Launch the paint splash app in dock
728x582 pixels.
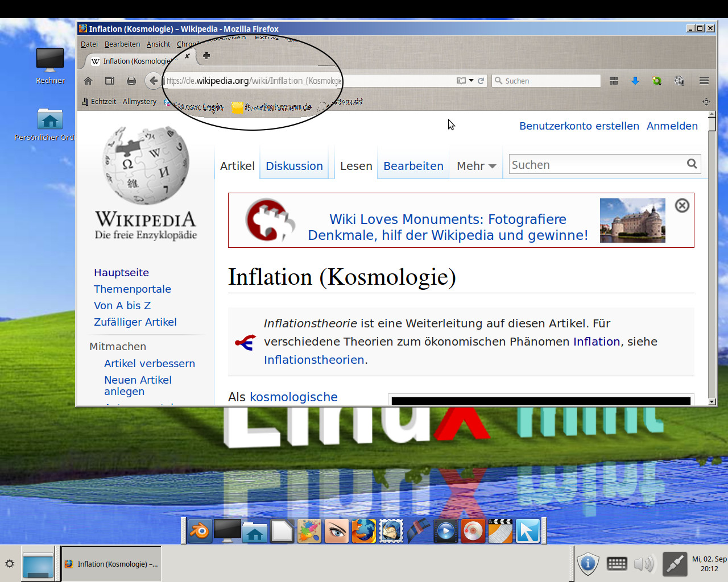[x=309, y=531]
